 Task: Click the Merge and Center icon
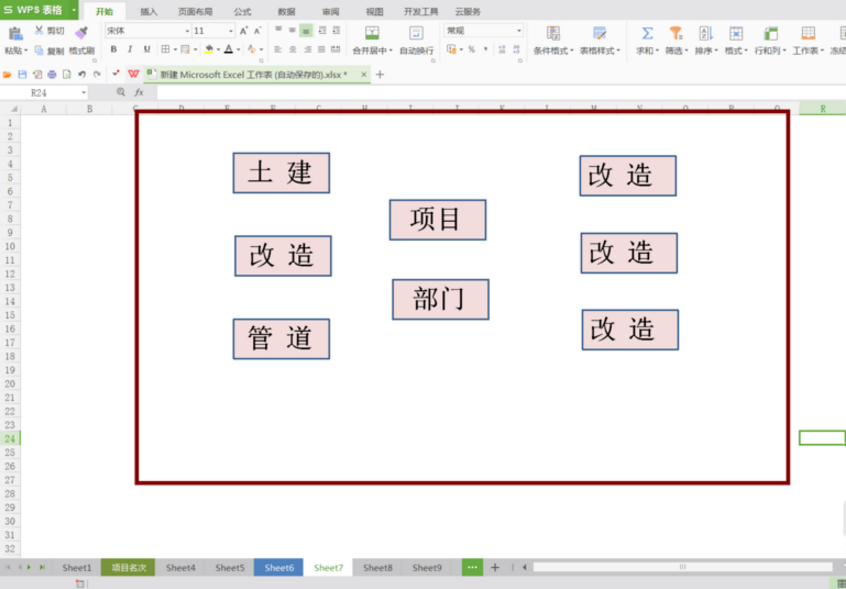[x=372, y=33]
